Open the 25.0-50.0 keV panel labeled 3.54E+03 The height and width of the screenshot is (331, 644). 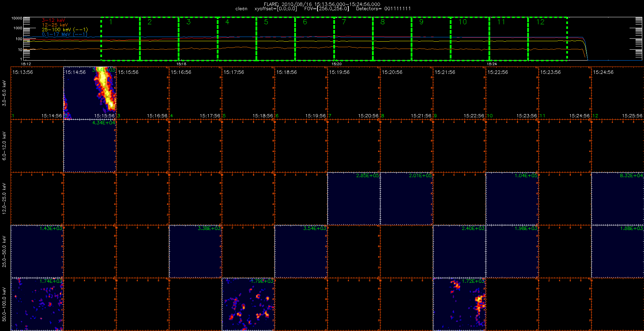tap(301, 251)
